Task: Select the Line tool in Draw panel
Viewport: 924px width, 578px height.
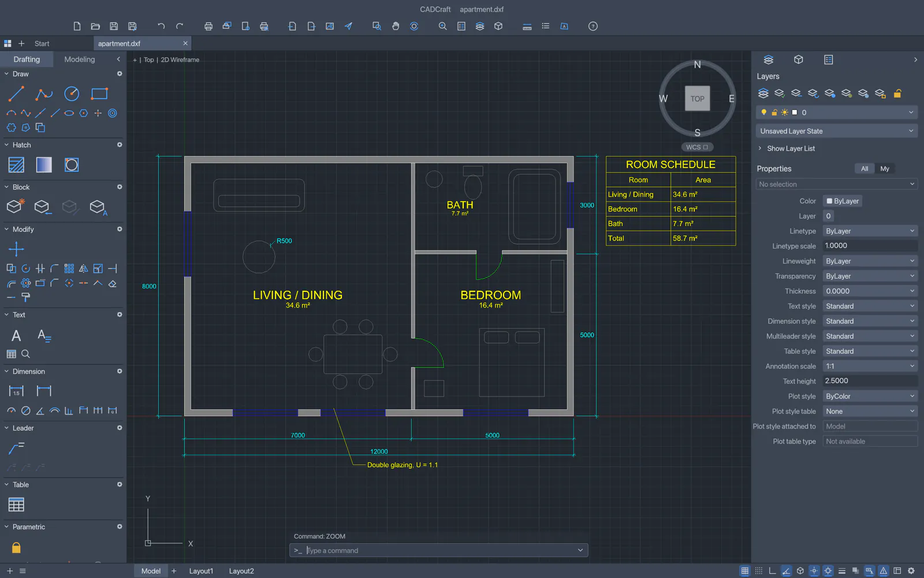Action: click(x=16, y=94)
